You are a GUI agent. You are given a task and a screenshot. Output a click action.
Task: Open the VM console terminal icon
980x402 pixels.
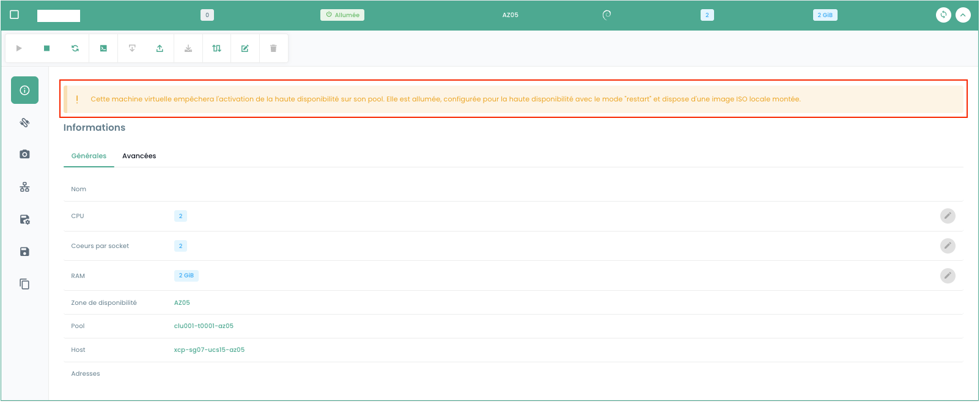pyautogui.click(x=103, y=48)
